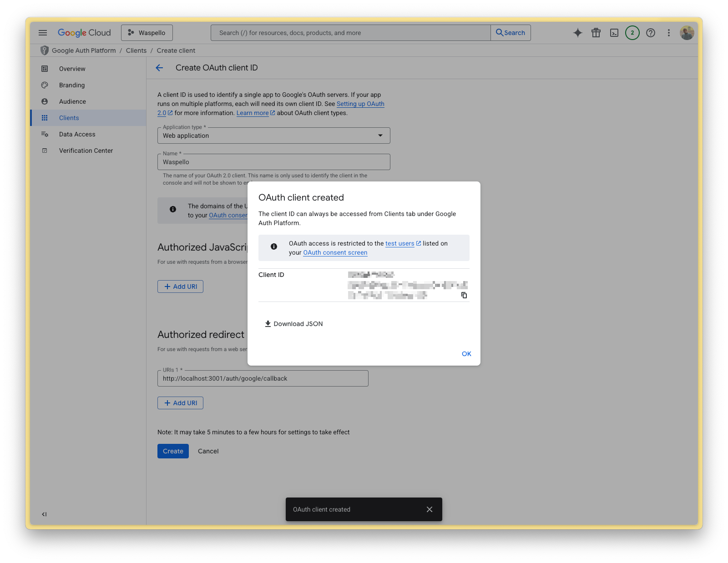Image resolution: width=728 pixels, height=563 pixels.
Task: View the notifications indicator
Action: pyautogui.click(x=632, y=32)
